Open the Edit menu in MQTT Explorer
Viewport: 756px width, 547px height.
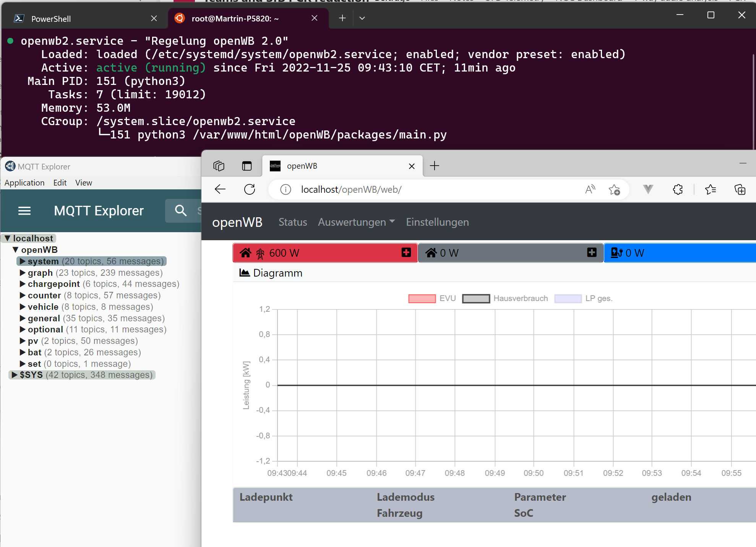point(60,183)
